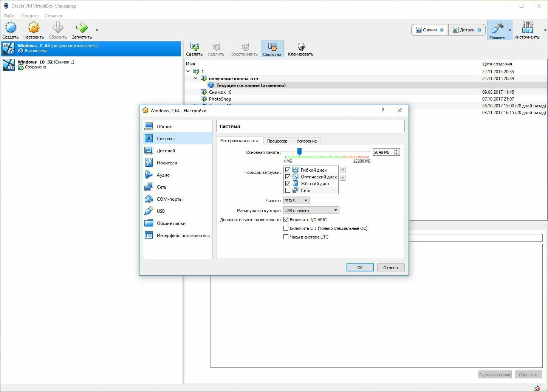Open Инструменты tools icon

coord(527,28)
